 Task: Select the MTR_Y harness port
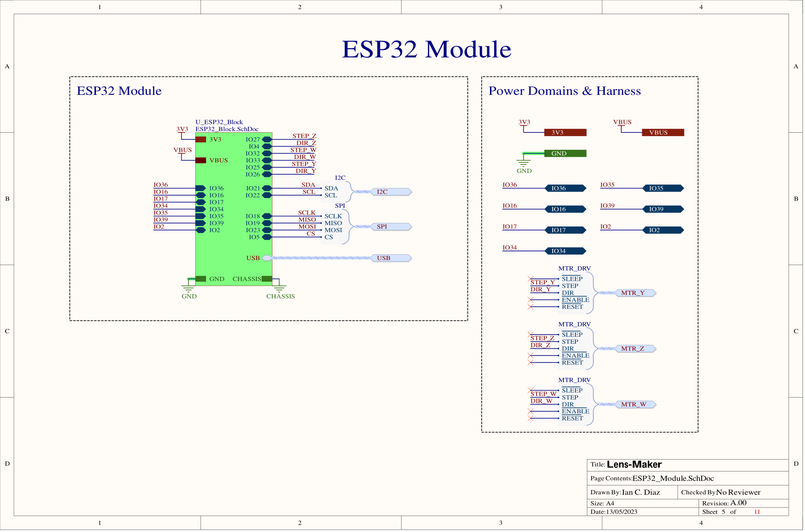(635, 293)
